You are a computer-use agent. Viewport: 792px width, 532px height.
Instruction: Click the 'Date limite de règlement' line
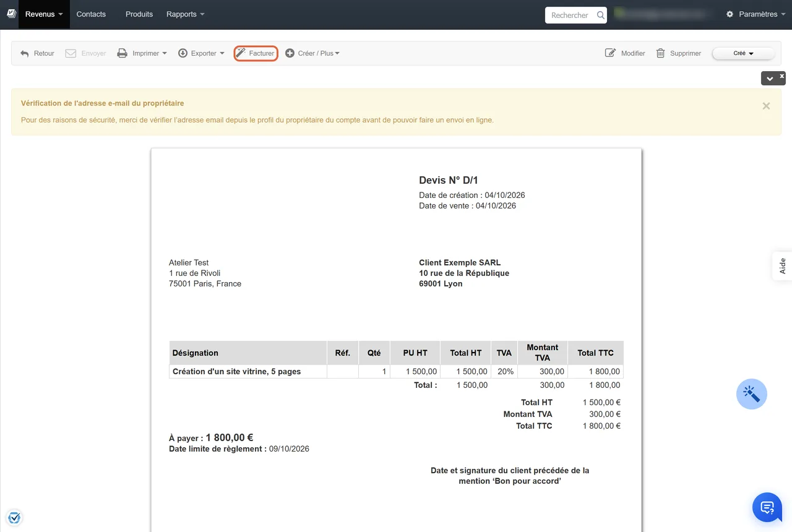coord(239,448)
